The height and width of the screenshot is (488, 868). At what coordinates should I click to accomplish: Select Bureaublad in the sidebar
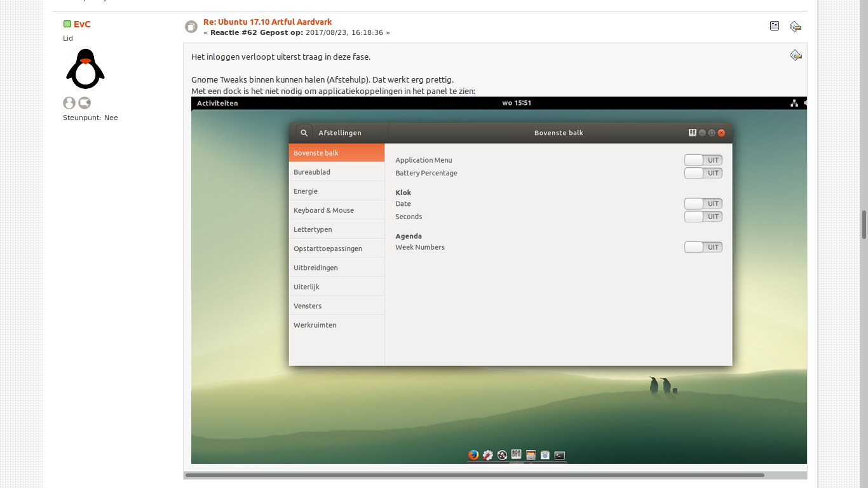(337, 172)
